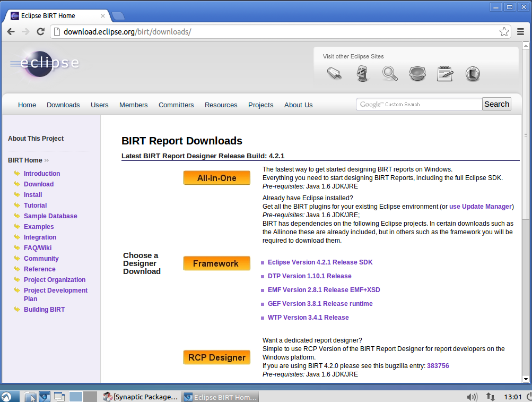Open the Integration sidebar link

(x=40, y=237)
